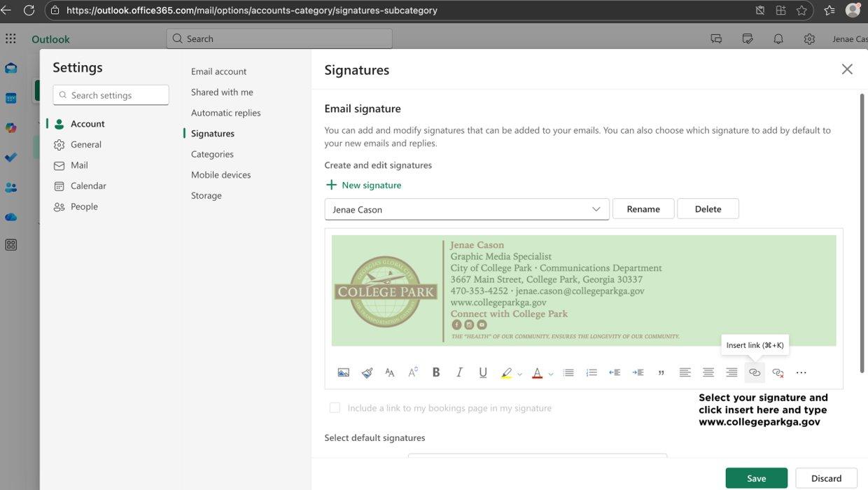Check the bookings page link checkbox
Screen dimensions: 868x490
point(335,407)
